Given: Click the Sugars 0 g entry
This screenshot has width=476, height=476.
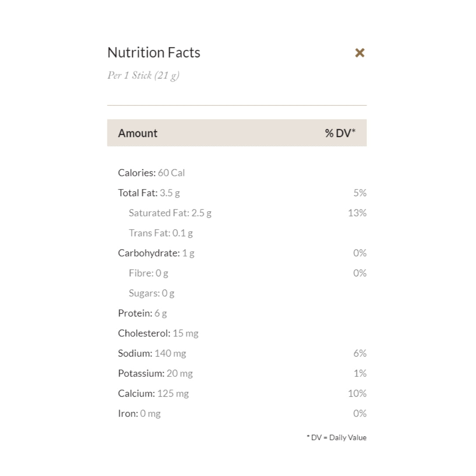Looking at the screenshot, I should tap(151, 293).
